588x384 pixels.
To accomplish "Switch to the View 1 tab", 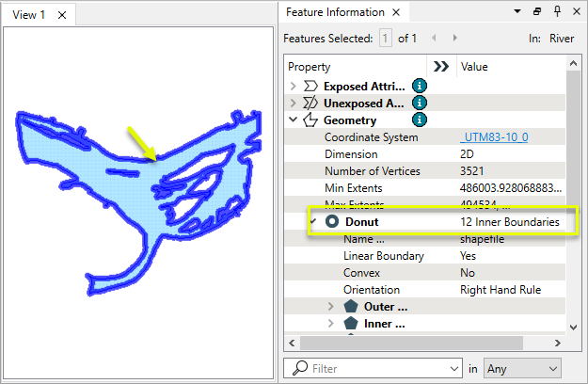I will point(28,16).
